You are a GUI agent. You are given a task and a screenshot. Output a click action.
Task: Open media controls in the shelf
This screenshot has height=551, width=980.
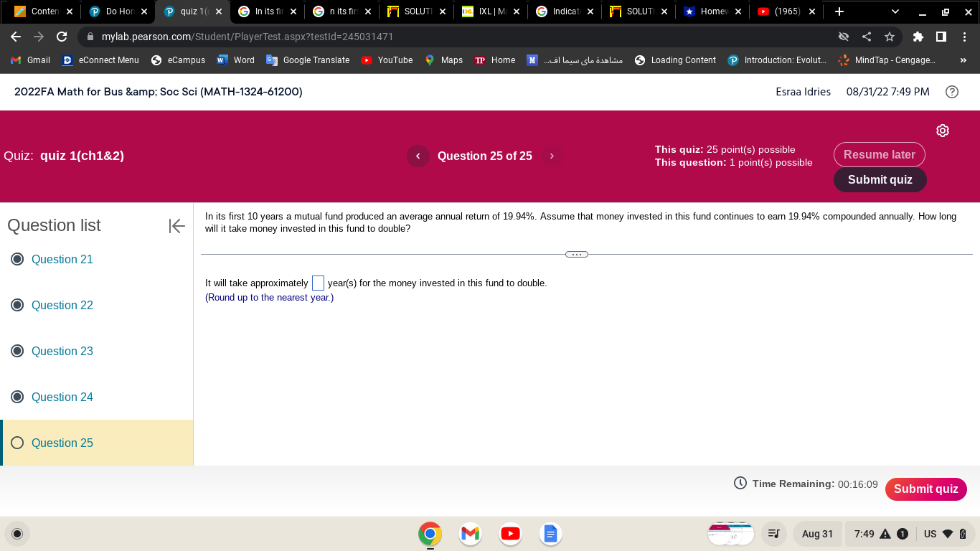(x=773, y=534)
